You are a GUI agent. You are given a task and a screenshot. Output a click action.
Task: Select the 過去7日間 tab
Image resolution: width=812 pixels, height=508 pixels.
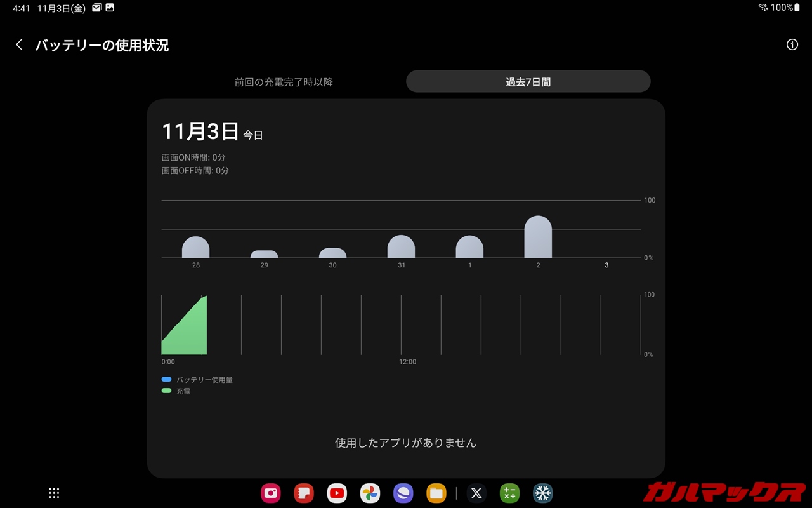click(528, 82)
